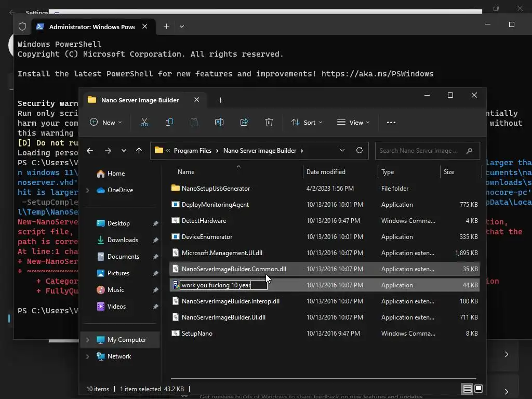Click the Videos icon in the sidebar
This screenshot has height=399, width=532.
[x=101, y=307]
